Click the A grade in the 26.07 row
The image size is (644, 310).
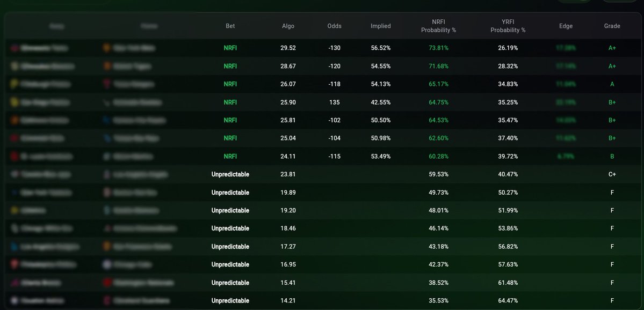click(612, 84)
